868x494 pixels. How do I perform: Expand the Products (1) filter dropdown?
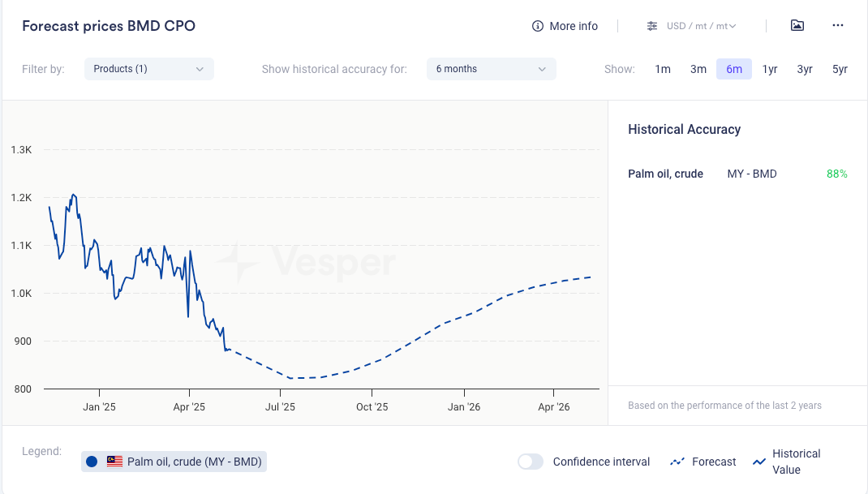tap(149, 69)
